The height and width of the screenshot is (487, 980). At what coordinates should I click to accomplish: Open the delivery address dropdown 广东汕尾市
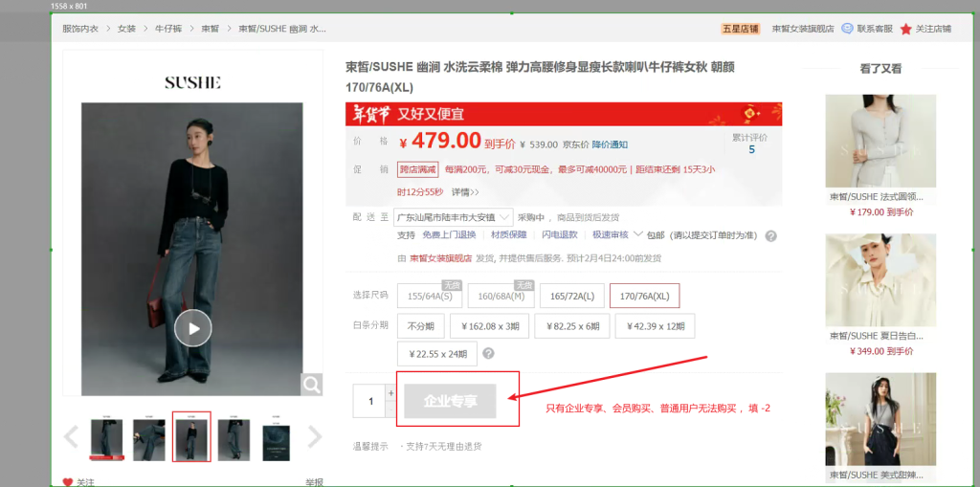[x=454, y=217]
